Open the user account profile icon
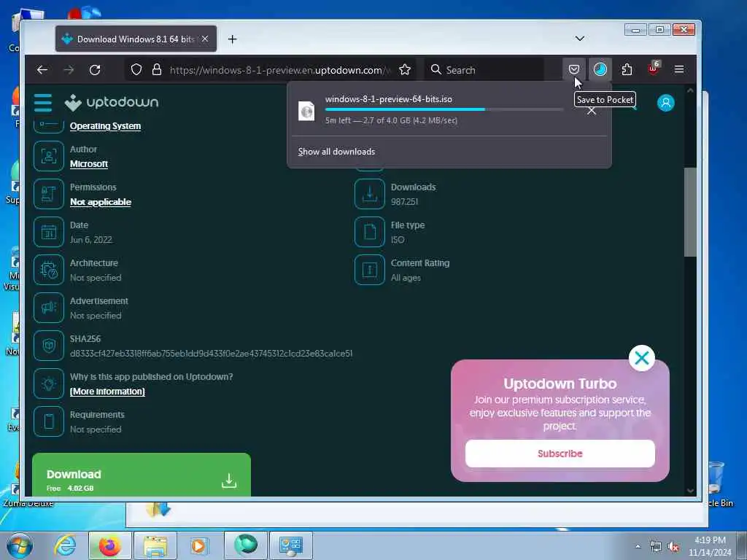747x560 pixels. pyautogui.click(x=665, y=103)
